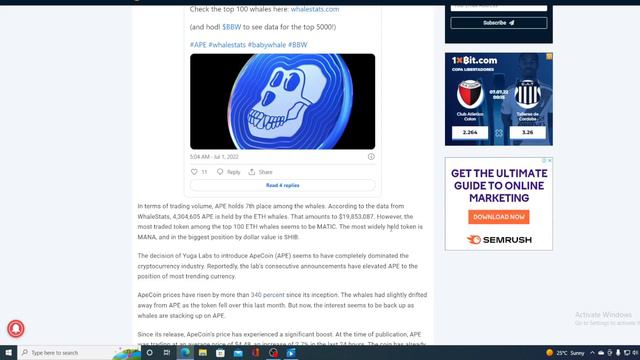Open File Explorer from taskbar
This screenshot has height=360, width=640.
click(203, 353)
